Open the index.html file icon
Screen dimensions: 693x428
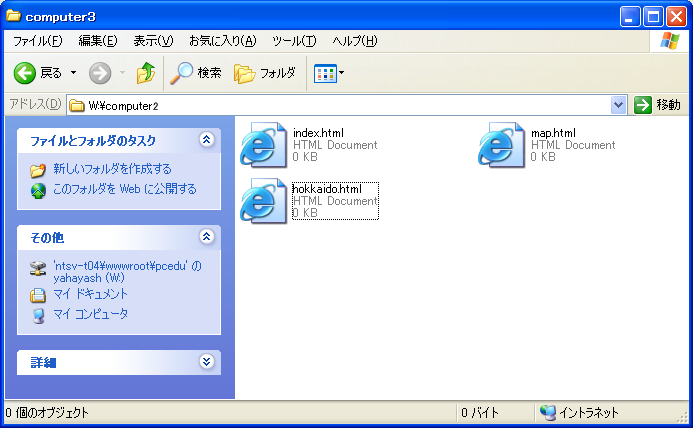pyautogui.click(x=263, y=146)
